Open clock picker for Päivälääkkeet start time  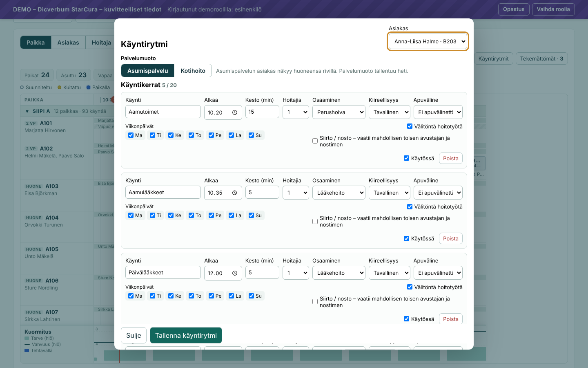[235, 273]
